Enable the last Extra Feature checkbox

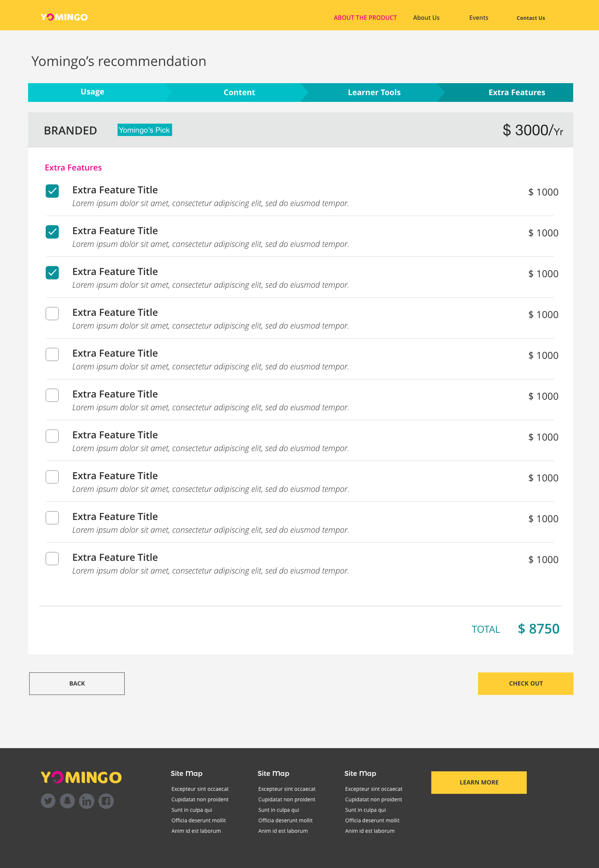click(x=52, y=559)
